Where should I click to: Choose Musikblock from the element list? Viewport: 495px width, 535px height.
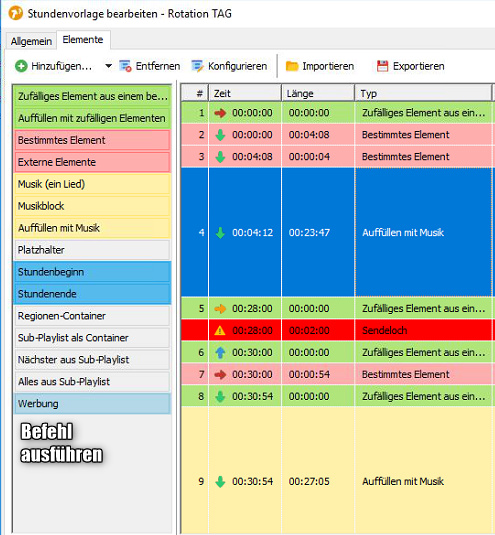click(x=92, y=206)
